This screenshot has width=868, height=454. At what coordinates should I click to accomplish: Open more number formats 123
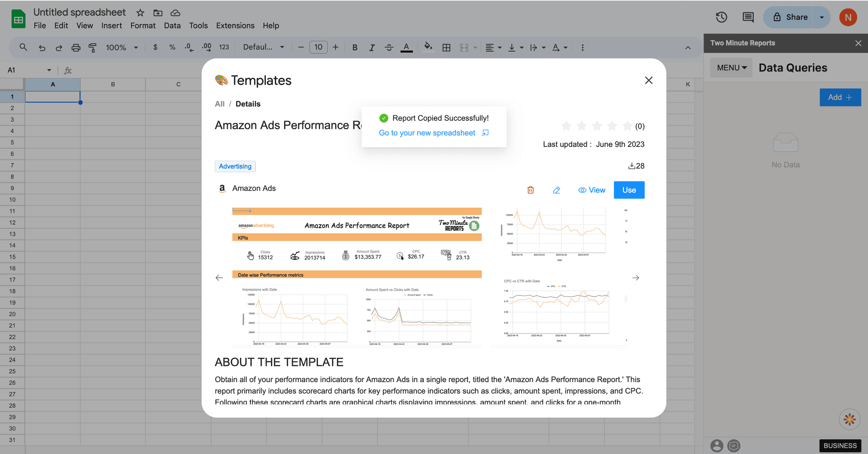click(x=224, y=47)
